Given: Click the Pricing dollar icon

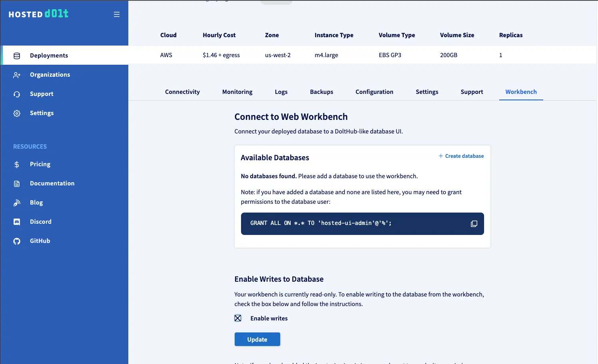Looking at the screenshot, I should (17, 165).
